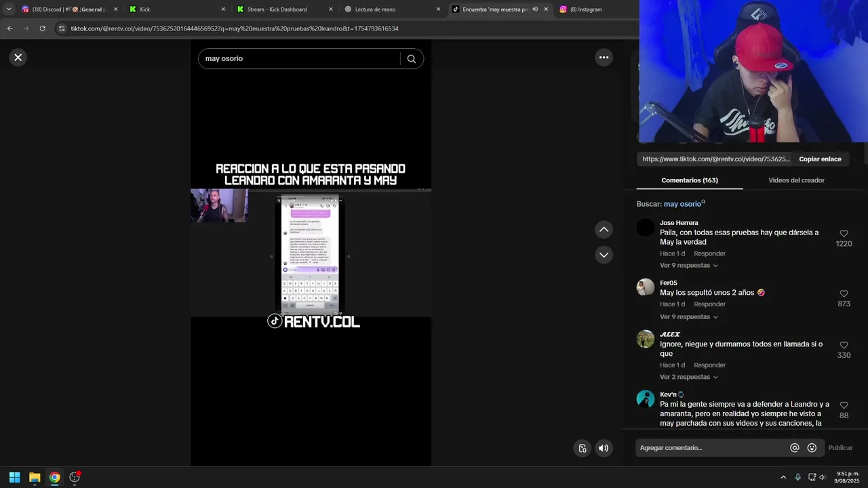Click the browser back arrow
Viewport: 868px width, 488px height.
tap(9, 28)
